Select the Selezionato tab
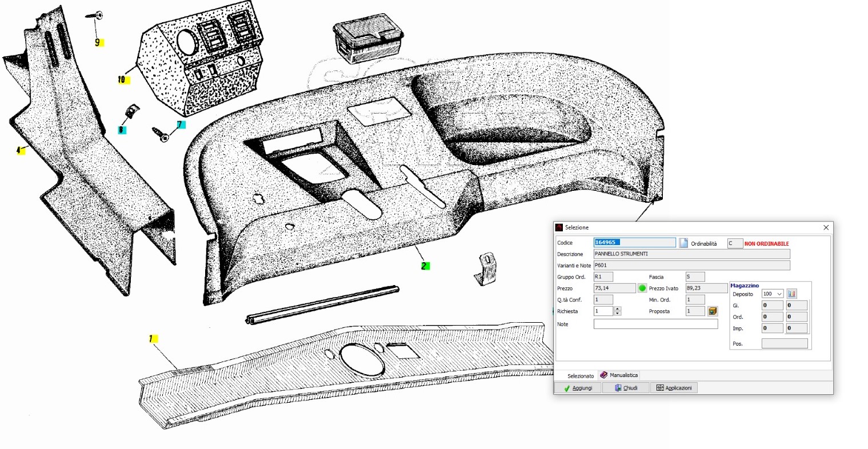The image size is (868, 449). tap(580, 376)
